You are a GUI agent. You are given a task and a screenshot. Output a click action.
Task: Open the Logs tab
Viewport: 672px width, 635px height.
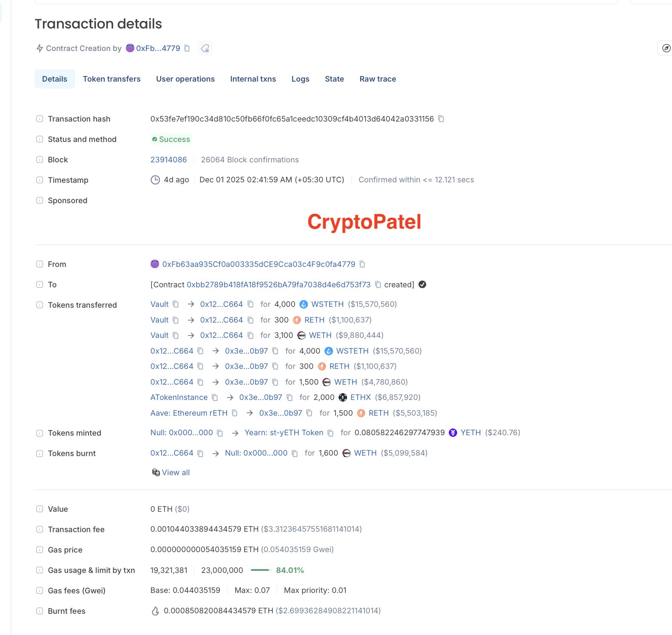(x=300, y=79)
